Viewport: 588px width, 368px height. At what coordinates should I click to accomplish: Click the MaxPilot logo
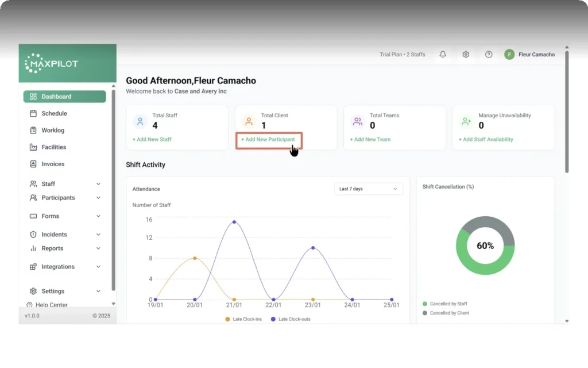(51, 63)
